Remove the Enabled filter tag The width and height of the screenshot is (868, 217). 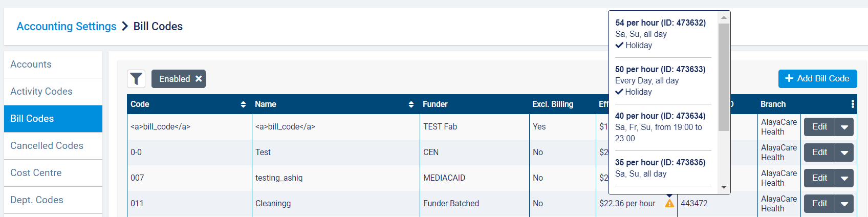pos(199,79)
